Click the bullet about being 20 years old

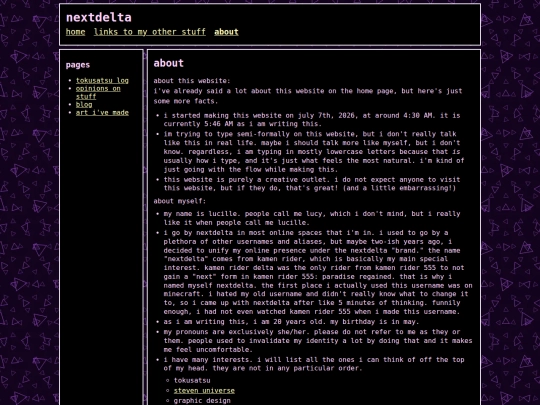pos(291,322)
